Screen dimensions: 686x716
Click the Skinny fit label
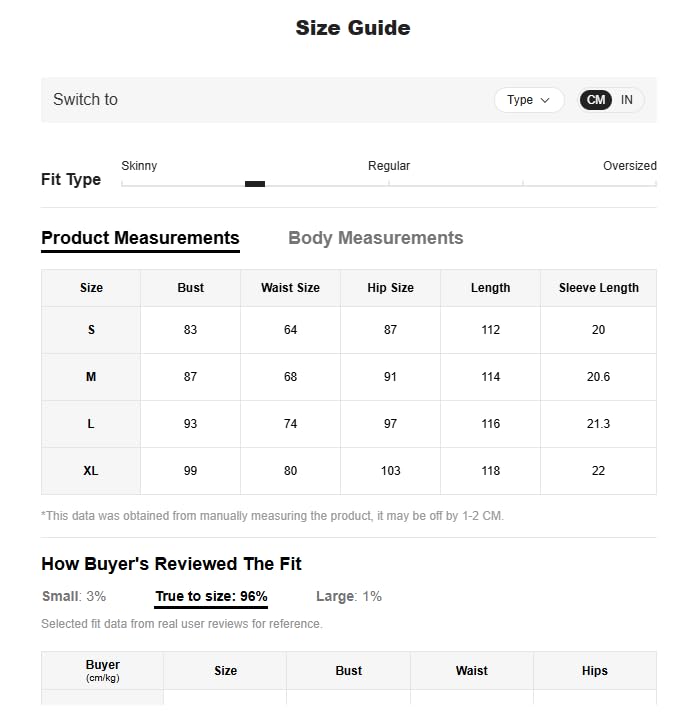click(x=139, y=166)
